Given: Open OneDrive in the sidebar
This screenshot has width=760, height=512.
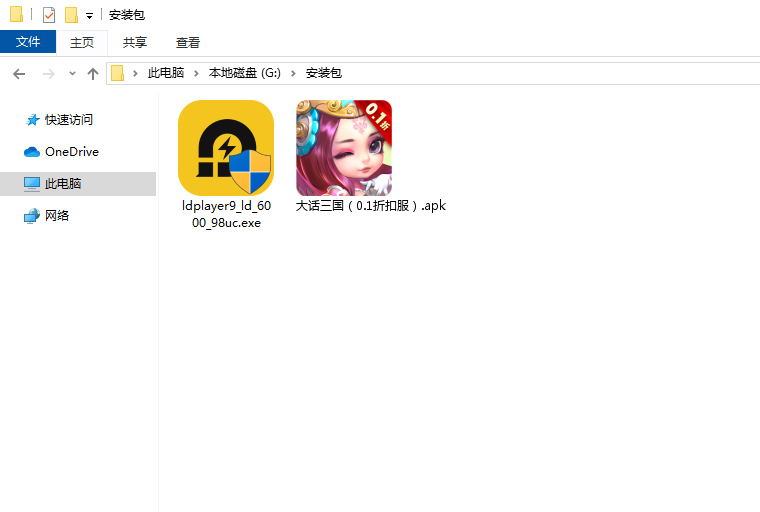Looking at the screenshot, I should [x=71, y=151].
